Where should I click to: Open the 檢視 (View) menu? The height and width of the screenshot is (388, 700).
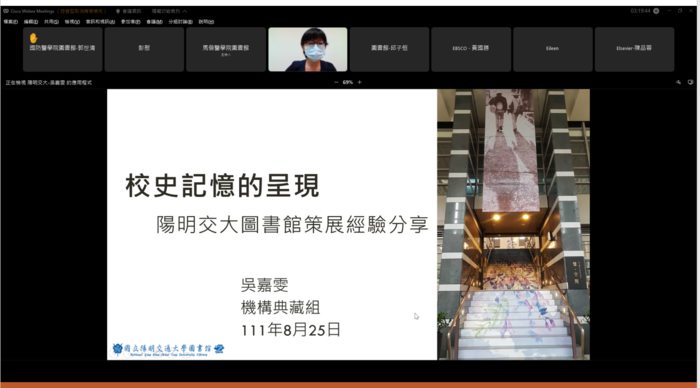(x=72, y=21)
